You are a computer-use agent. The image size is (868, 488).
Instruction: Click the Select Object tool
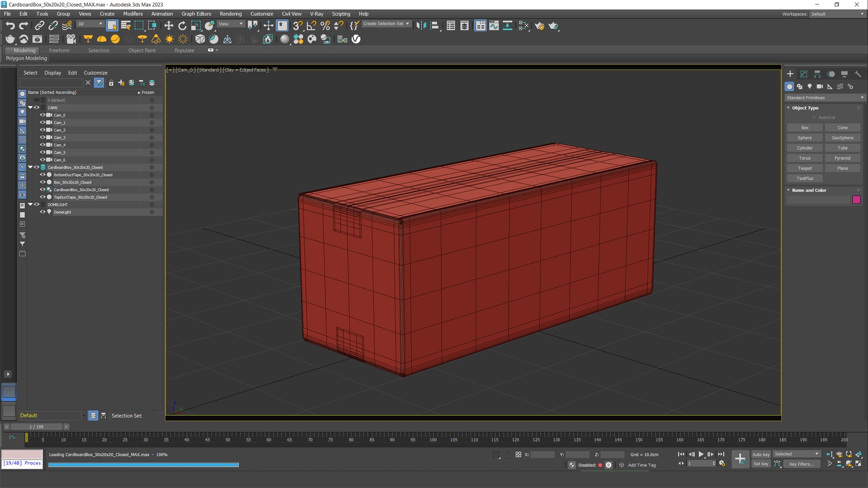(x=112, y=26)
